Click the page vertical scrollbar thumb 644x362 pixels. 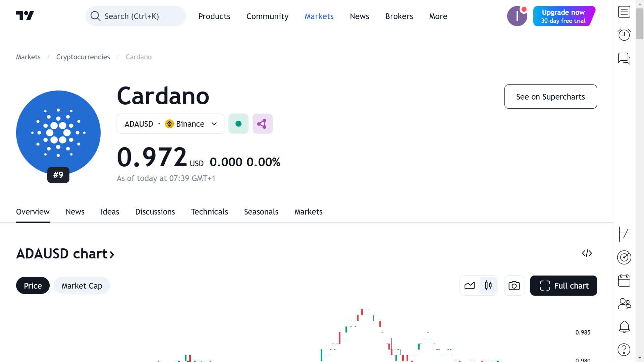(640, 24)
